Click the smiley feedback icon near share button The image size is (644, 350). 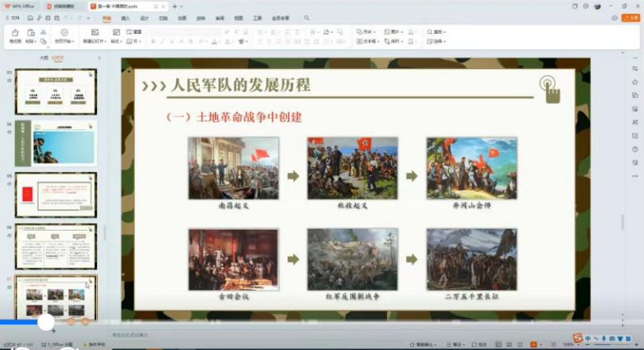point(614,18)
